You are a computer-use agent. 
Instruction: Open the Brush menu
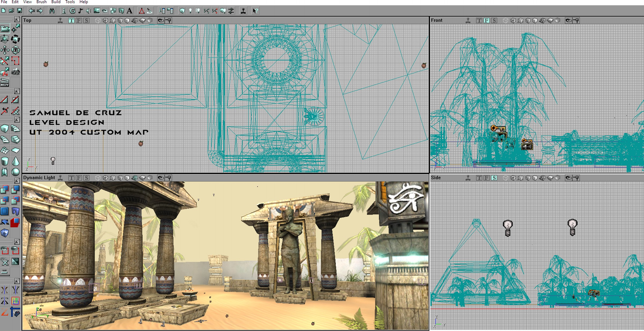pos(41,2)
